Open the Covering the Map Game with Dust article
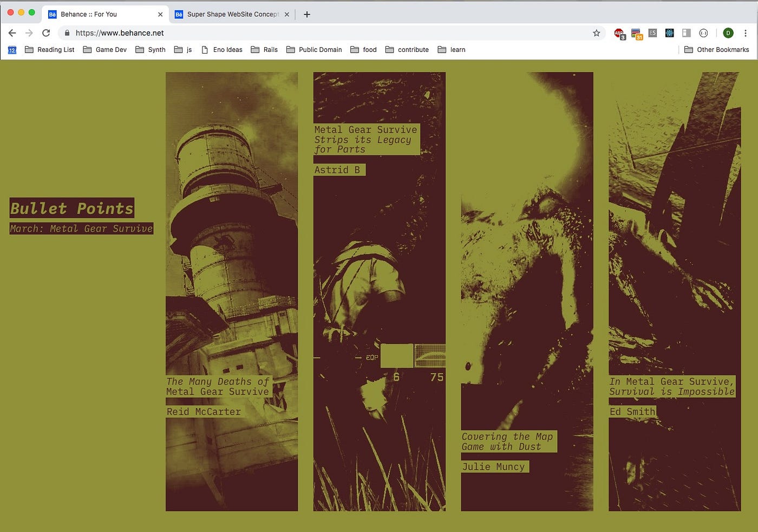The image size is (758, 532). tap(508, 442)
